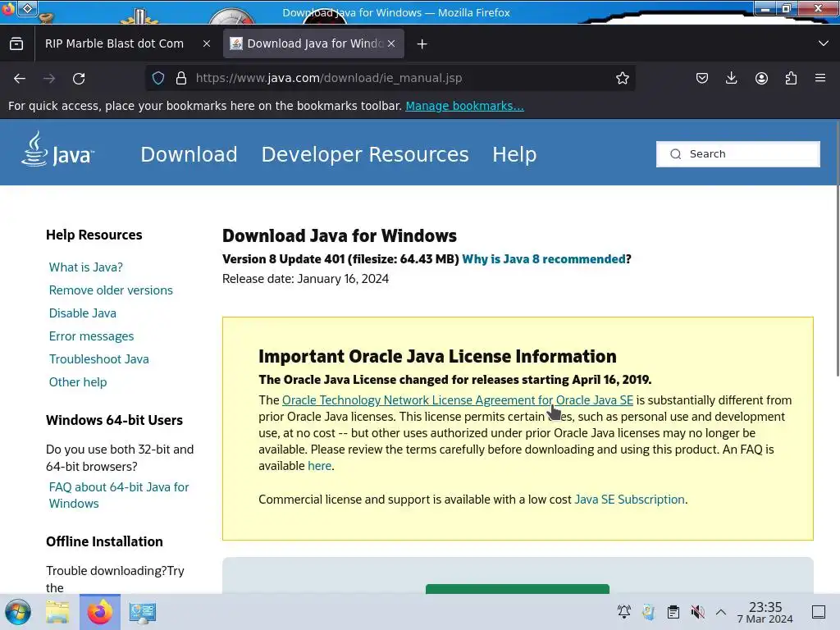The width and height of the screenshot is (840, 630).
Task: Open the Download menu on Java site
Action: coord(189,154)
